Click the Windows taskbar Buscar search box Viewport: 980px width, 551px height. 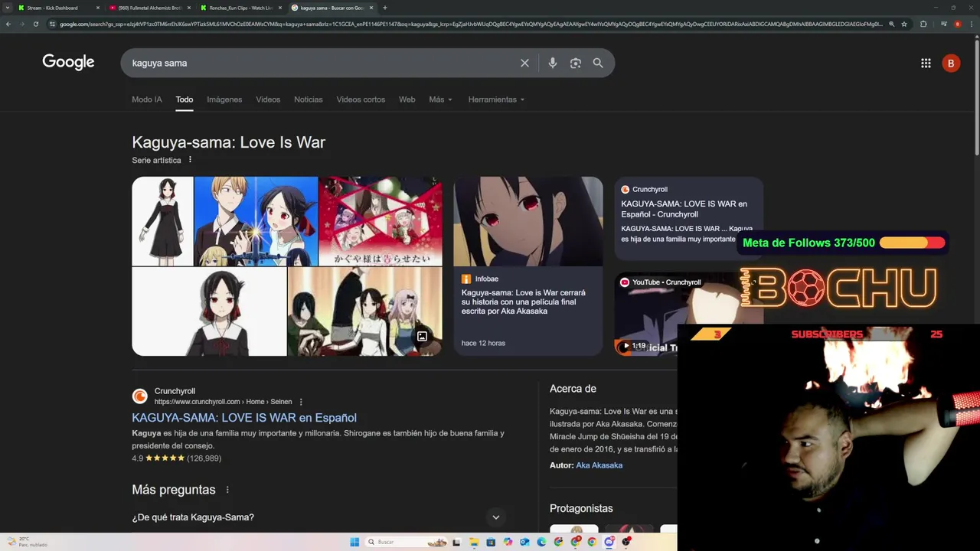coord(406,542)
